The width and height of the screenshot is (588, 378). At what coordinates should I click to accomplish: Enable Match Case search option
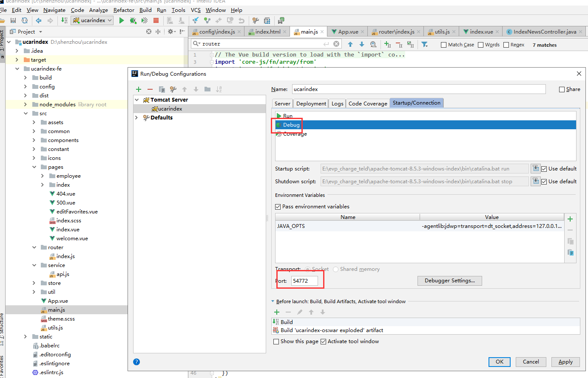click(x=444, y=45)
